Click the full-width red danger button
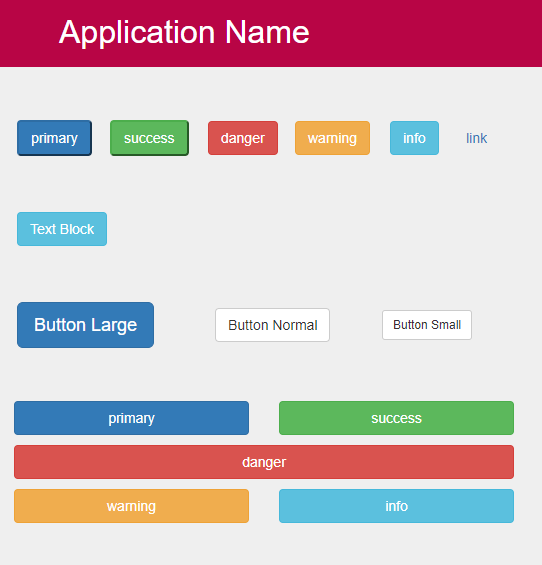 click(x=264, y=462)
